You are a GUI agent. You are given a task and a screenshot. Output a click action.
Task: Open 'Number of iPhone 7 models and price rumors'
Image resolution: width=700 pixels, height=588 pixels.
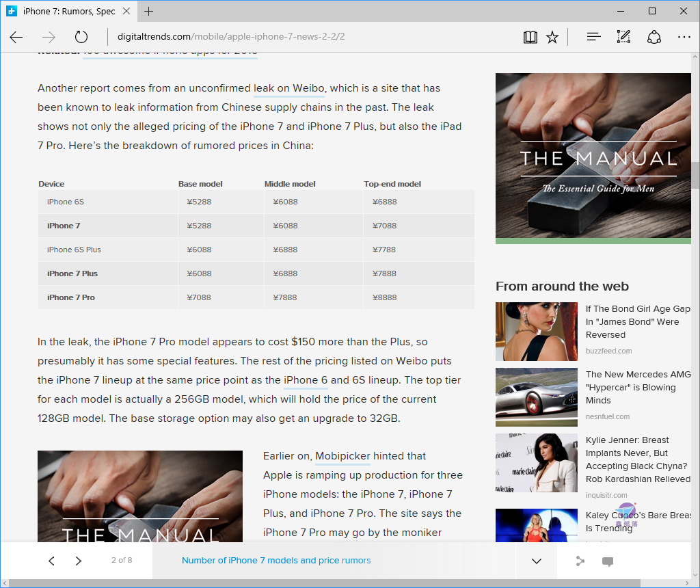click(276, 561)
